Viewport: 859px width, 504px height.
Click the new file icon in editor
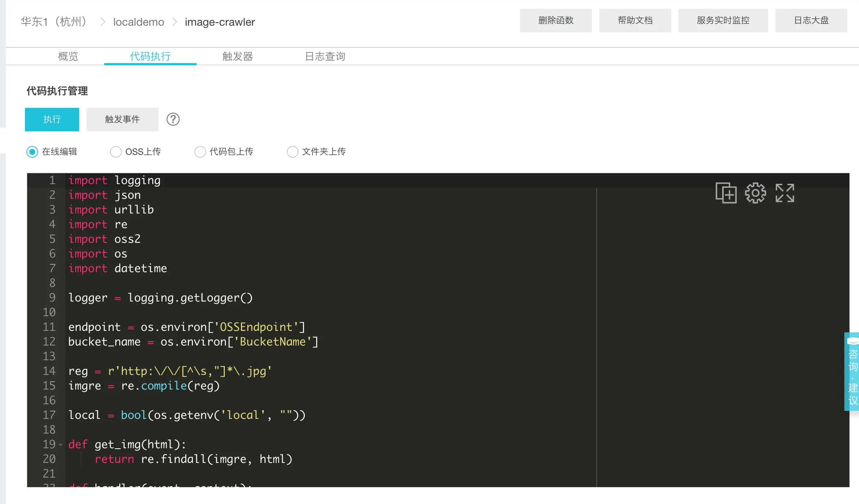click(726, 193)
